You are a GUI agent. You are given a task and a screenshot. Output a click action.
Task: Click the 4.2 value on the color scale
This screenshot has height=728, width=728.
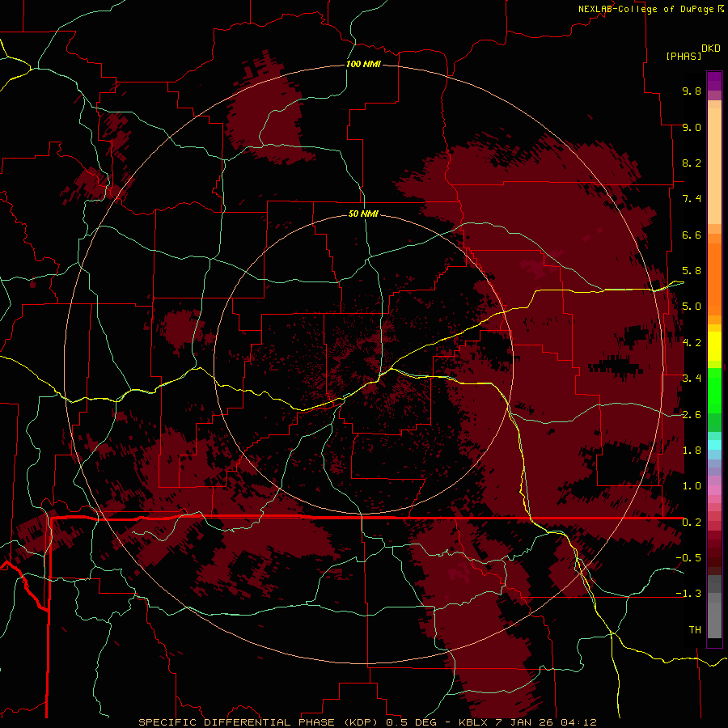coord(692,343)
